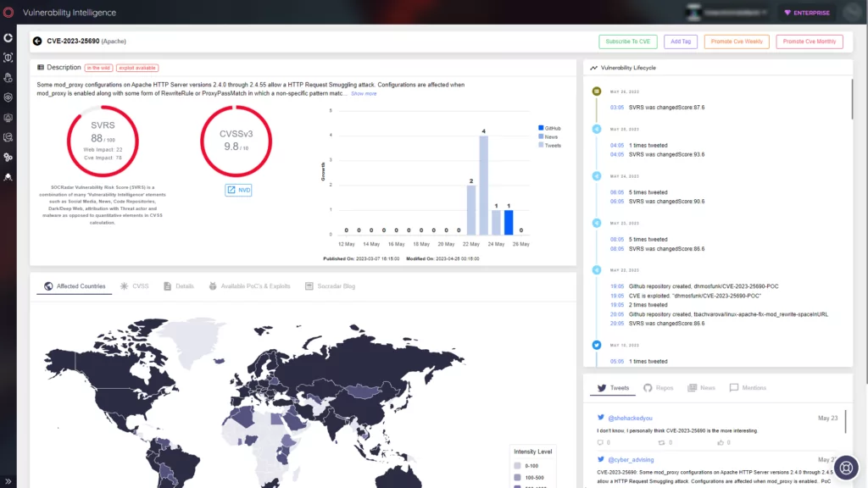Select the Affected Countries tab
This screenshot has height=488, width=868.
coord(75,286)
